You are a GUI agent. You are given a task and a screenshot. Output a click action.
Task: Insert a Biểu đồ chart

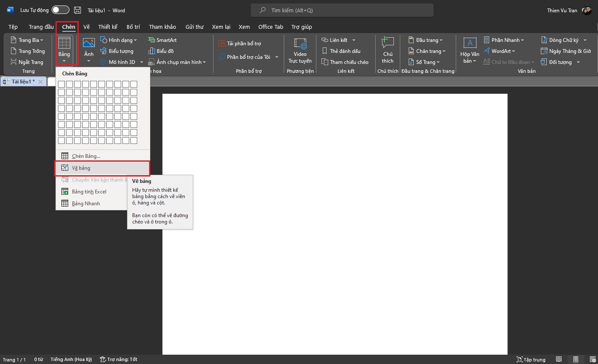click(x=161, y=51)
